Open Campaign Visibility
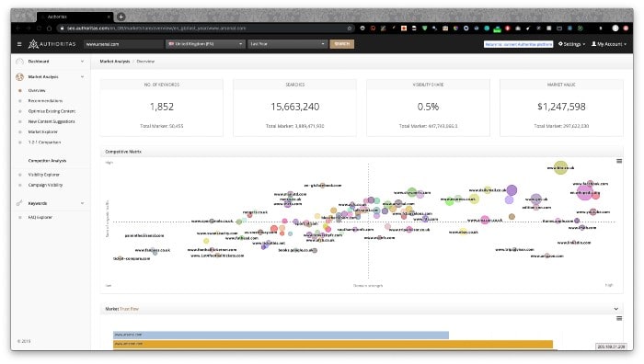644x364 pixels. pos(45,185)
